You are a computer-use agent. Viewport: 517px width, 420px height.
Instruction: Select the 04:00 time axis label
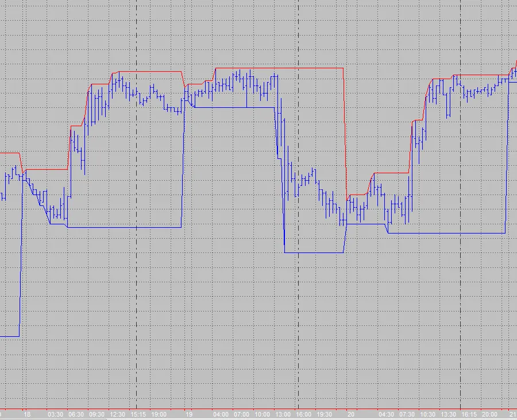coord(221,414)
